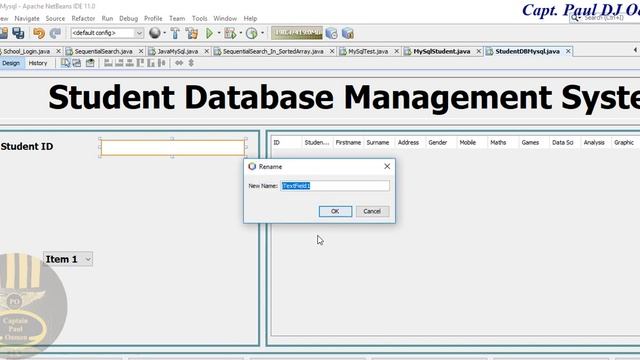Expand the Profile Project dropdown arrow
The height and width of the screenshot is (360, 640).
click(x=262, y=33)
